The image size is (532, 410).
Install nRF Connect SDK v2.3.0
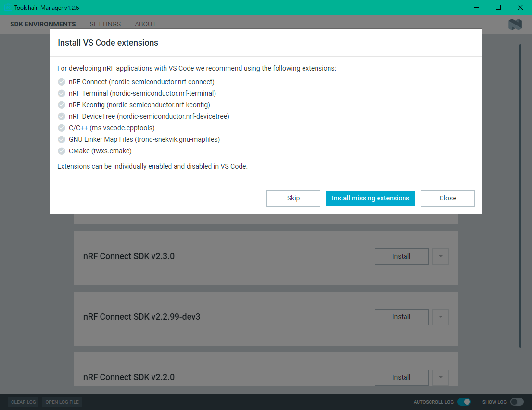pyautogui.click(x=401, y=256)
